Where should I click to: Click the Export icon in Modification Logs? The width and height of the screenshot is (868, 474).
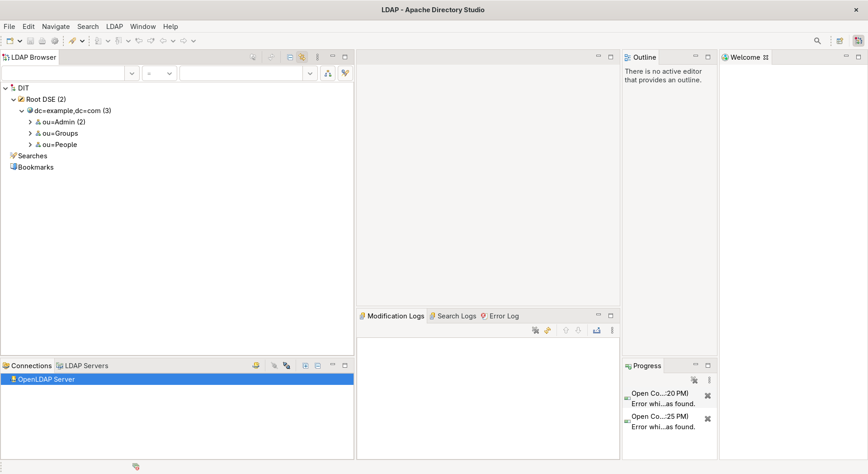pos(597,331)
